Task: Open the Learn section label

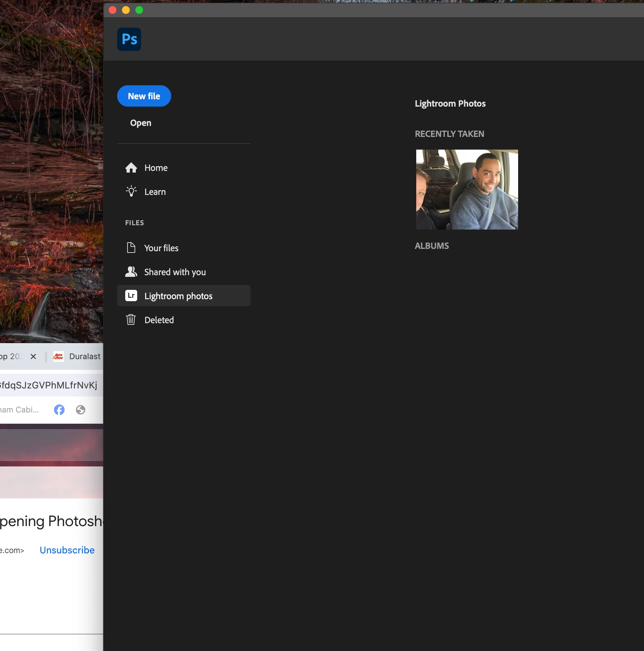Action: (155, 192)
